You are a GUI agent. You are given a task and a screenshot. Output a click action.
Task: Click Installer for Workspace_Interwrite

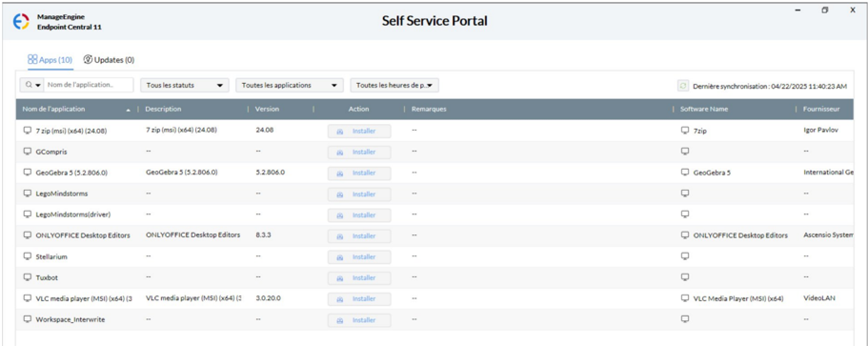click(x=359, y=320)
